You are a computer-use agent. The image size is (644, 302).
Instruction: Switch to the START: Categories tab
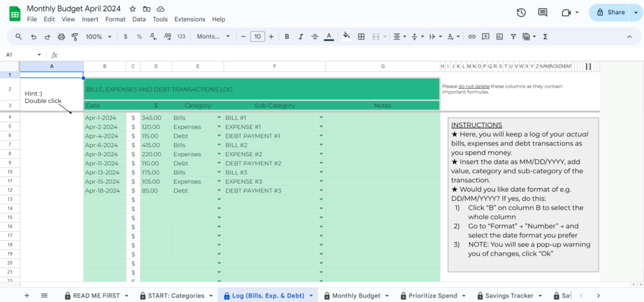pos(176,296)
